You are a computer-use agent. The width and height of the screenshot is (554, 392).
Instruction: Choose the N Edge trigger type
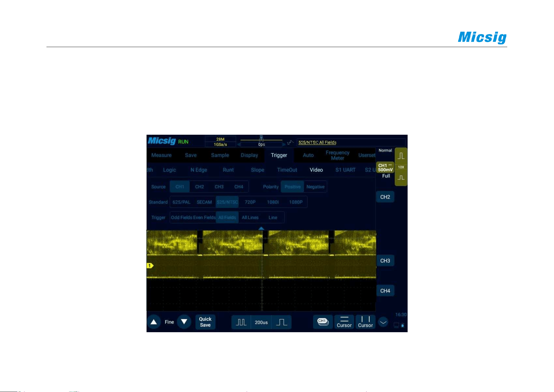199,170
